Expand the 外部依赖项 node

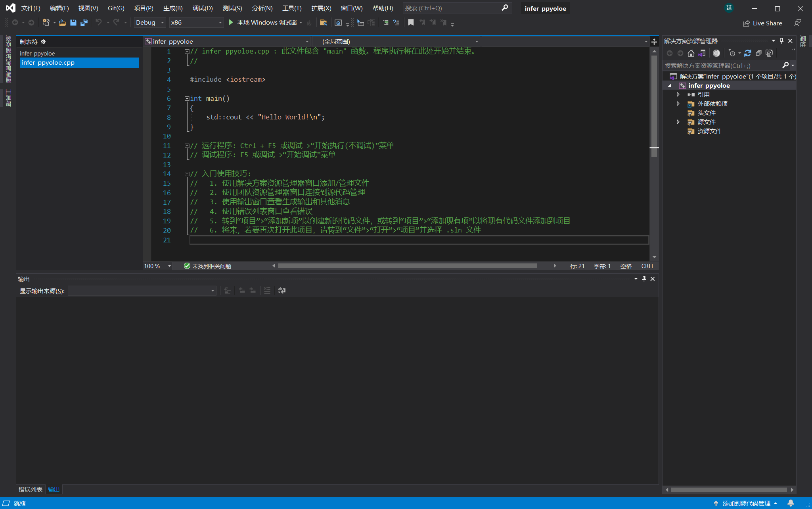click(678, 104)
